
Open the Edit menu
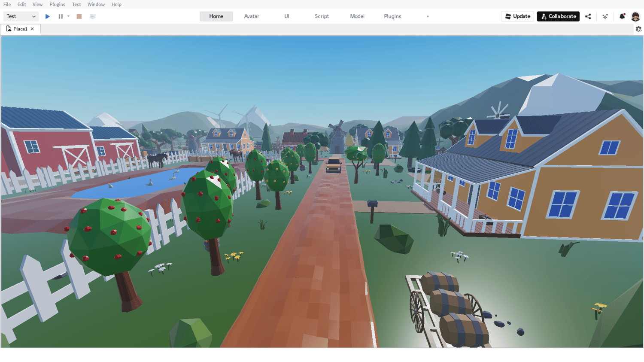pos(22,4)
